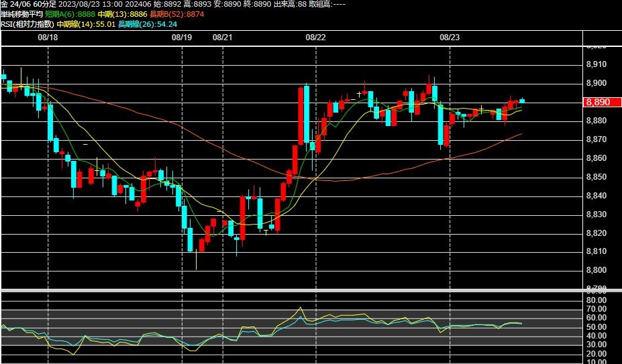Screen dimensions: 622x364
Task: Select the 08/23 date marker
Action: [450, 38]
